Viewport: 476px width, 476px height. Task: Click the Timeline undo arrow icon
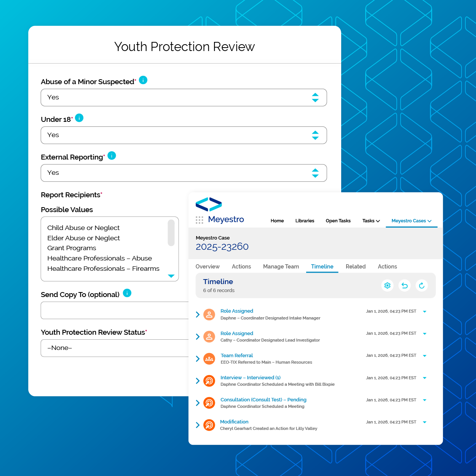click(x=404, y=286)
